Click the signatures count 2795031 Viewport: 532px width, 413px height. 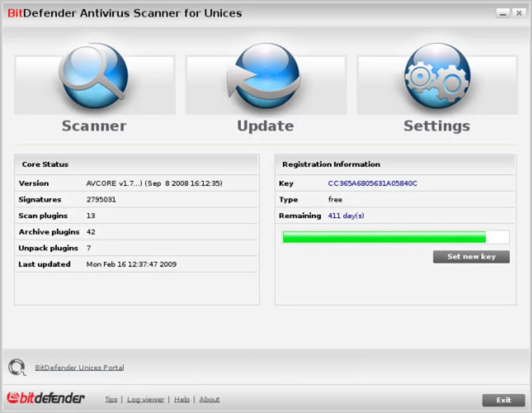pos(101,199)
